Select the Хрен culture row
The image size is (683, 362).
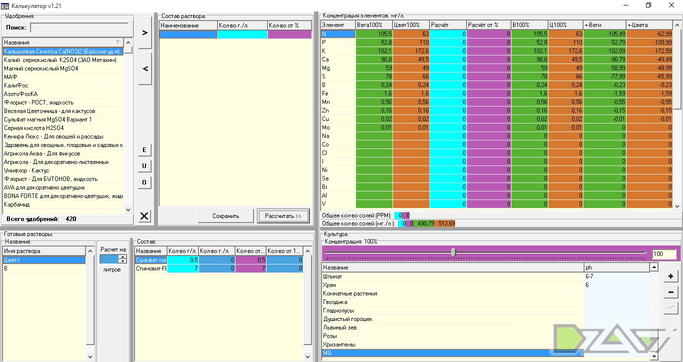coord(486,285)
